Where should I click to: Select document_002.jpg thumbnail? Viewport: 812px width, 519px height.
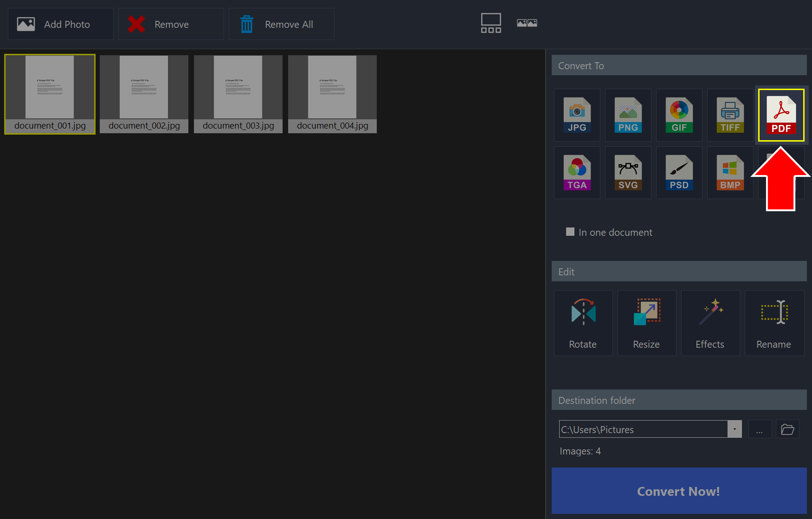(144, 94)
